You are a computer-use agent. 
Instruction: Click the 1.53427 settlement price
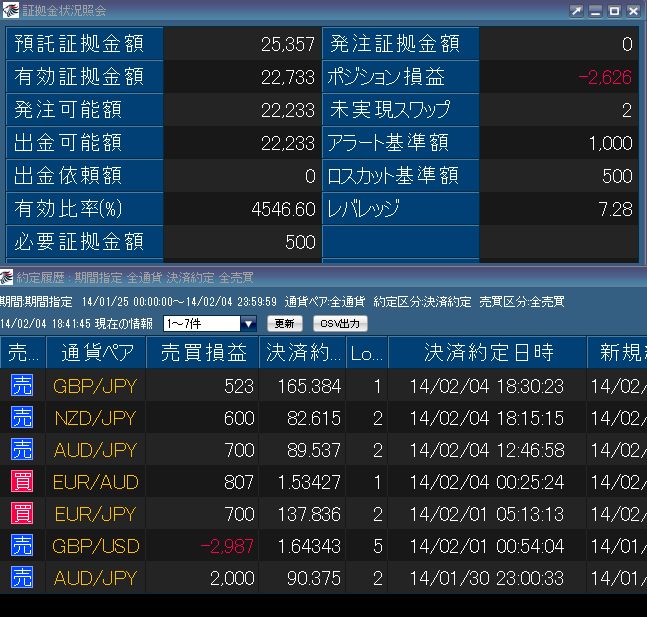coord(309,482)
